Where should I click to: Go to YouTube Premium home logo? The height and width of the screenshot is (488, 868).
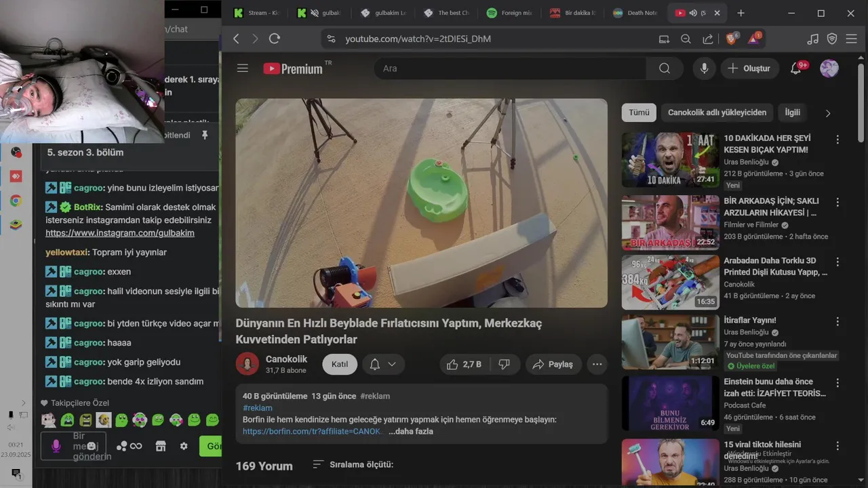(294, 68)
